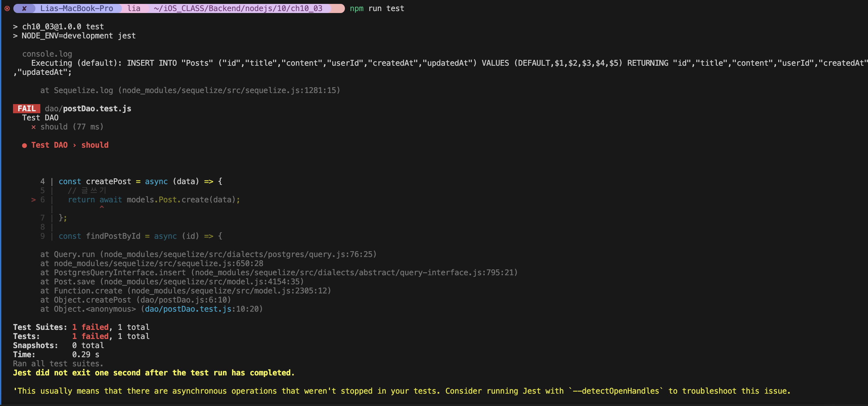Click the '--detectOpenHandles' flag text
This screenshot has width=868, height=406.
tap(616, 391)
